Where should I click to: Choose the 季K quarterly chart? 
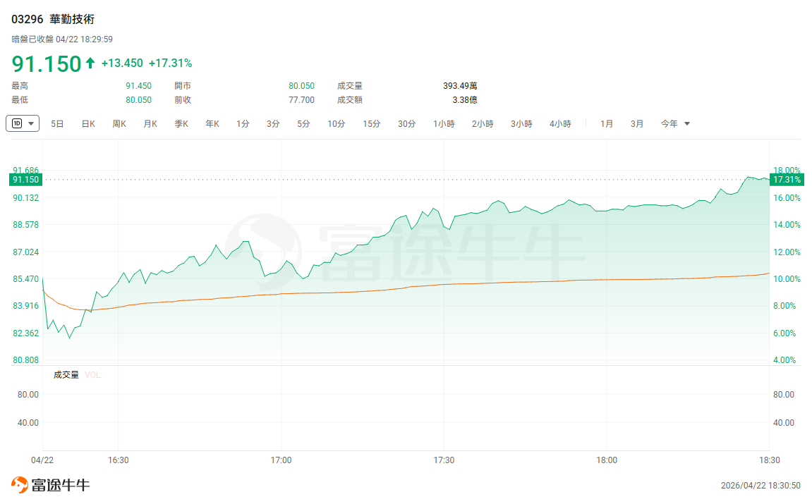[x=181, y=123]
